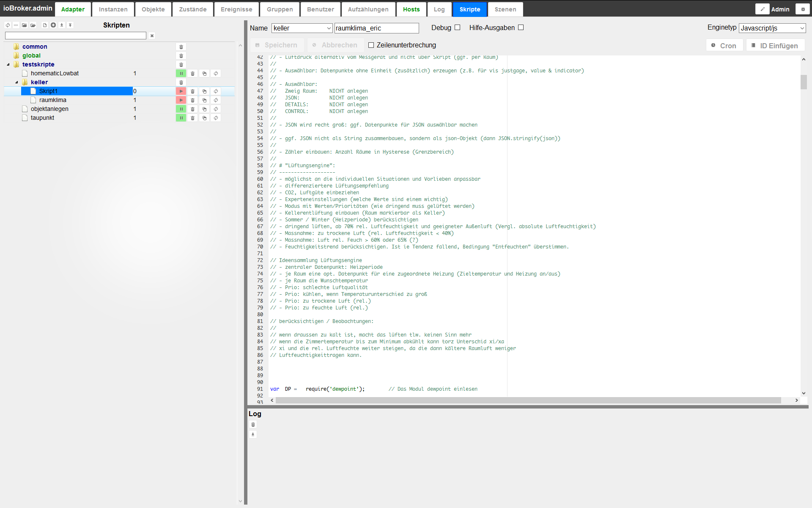Pause the homematicLowbat script
This screenshot has width=812, height=508.
click(x=181, y=73)
